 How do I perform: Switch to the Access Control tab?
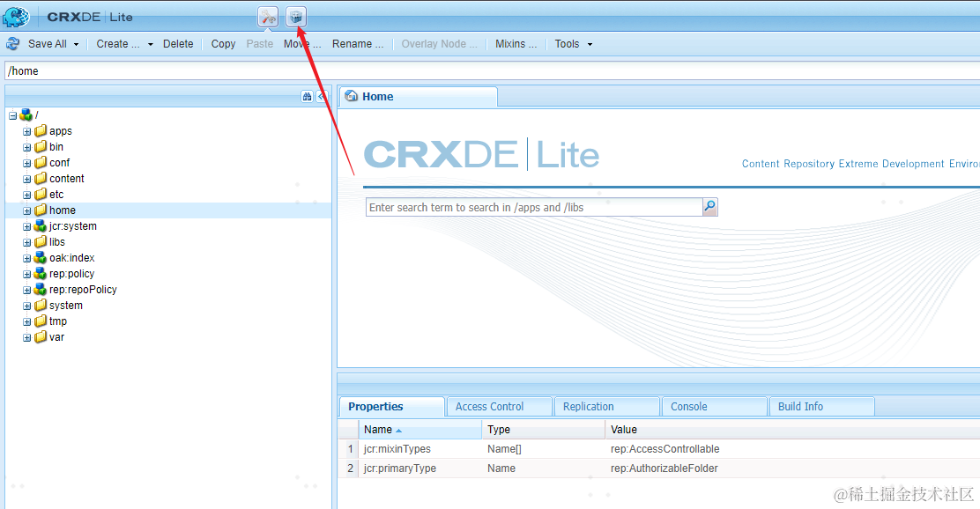coord(500,407)
